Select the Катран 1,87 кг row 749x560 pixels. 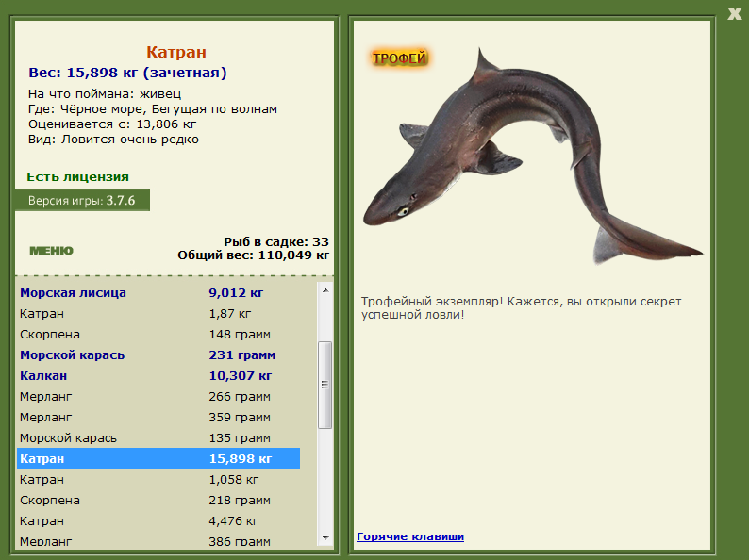[x=158, y=314]
